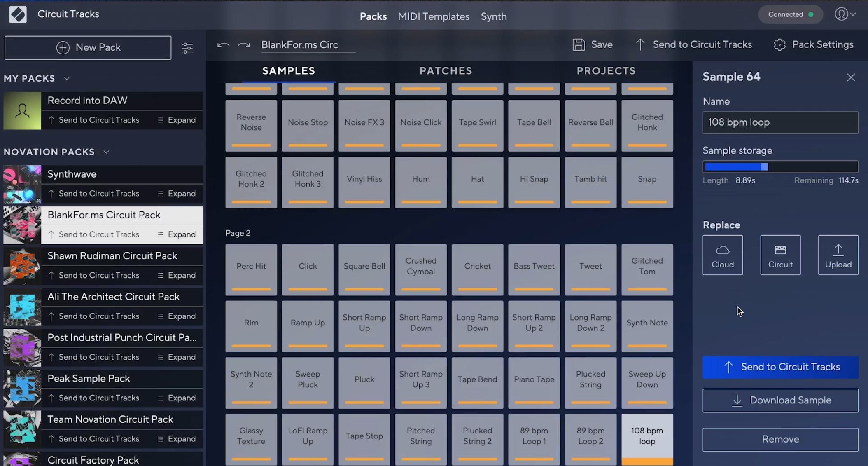Send Record into DAW to Circuit Tracks
The image size is (868, 466).
point(94,120)
